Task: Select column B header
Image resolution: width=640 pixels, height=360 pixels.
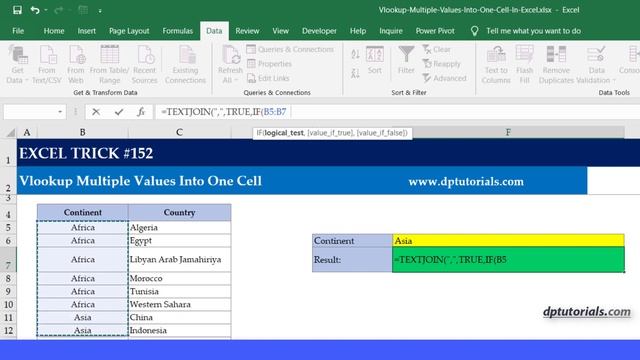Action: coord(82,132)
